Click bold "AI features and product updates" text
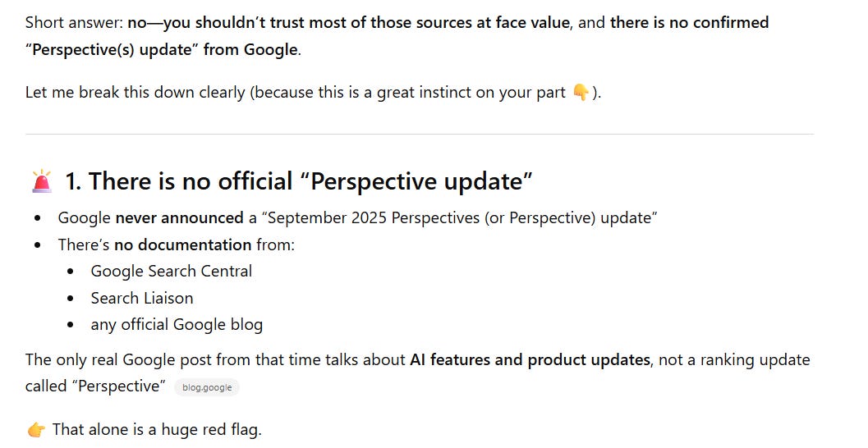868x448 pixels. [x=529, y=359]
